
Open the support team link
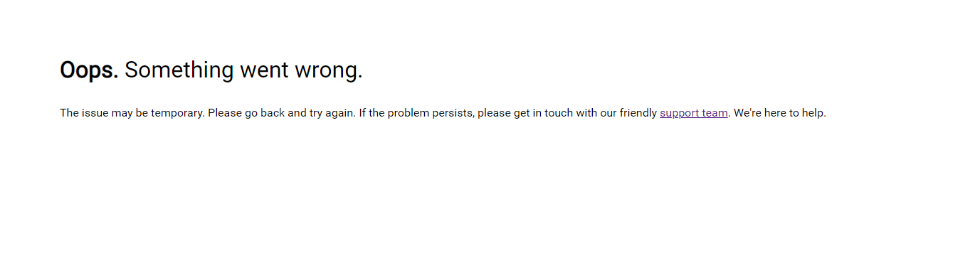click(694, 113)
